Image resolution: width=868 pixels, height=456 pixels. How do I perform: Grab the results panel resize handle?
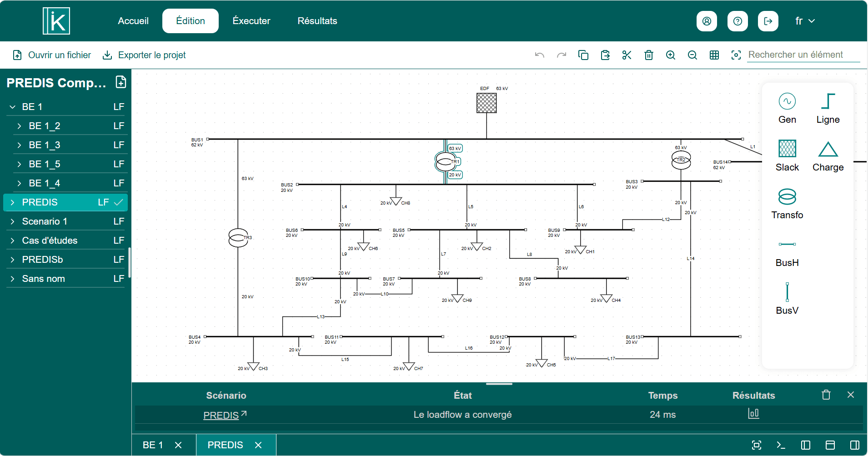coord(499,384)
